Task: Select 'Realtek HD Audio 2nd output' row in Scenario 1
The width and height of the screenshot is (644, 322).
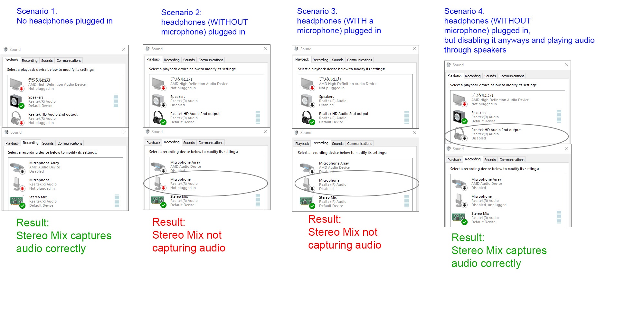Action: (x=64, y=118)
